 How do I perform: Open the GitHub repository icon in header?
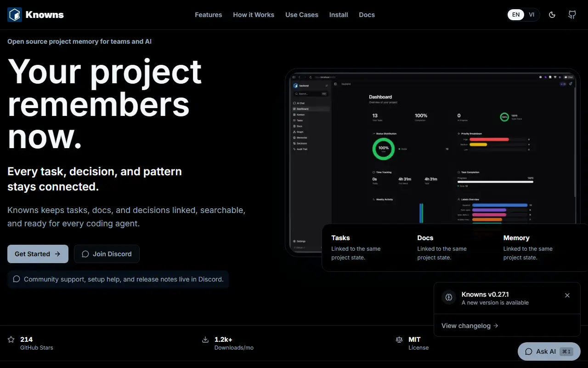click(x=572, y=15)
